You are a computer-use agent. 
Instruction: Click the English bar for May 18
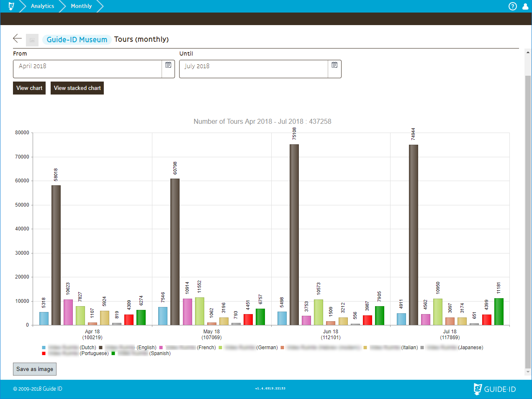(x=175, y=252)
